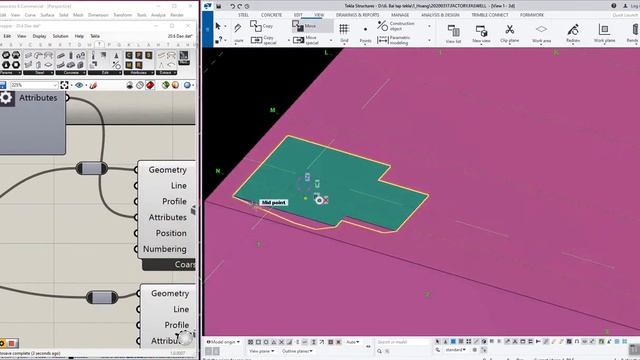
Task: Toggle the first snap switch icon in Tekla bottom bar
Action: click(251, 342)
